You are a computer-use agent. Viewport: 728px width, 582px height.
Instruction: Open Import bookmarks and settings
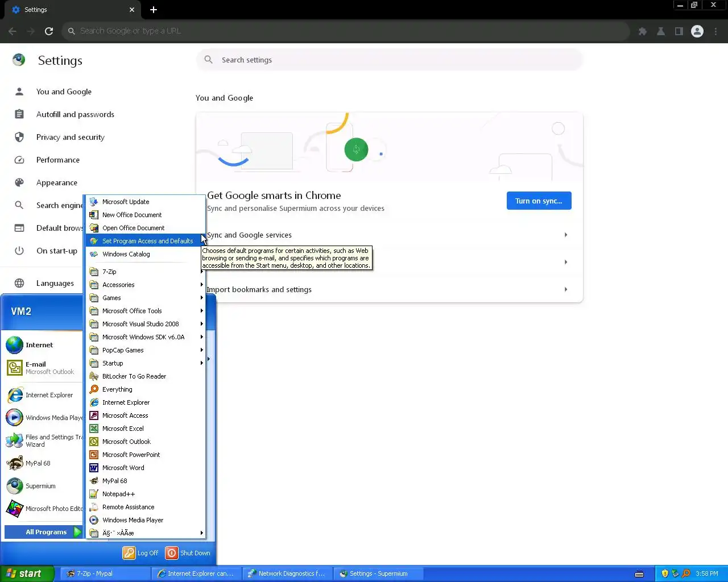(x=389, y=289)
